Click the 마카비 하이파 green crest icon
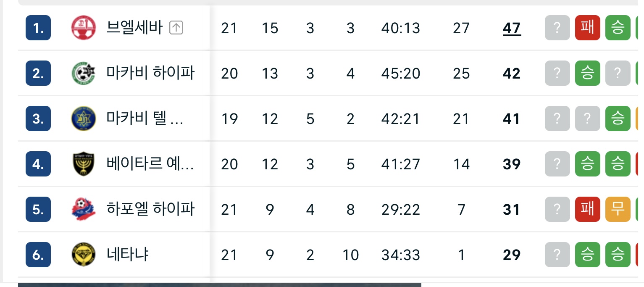Viewport: 644px width, 287px height. tap(84, 74)
